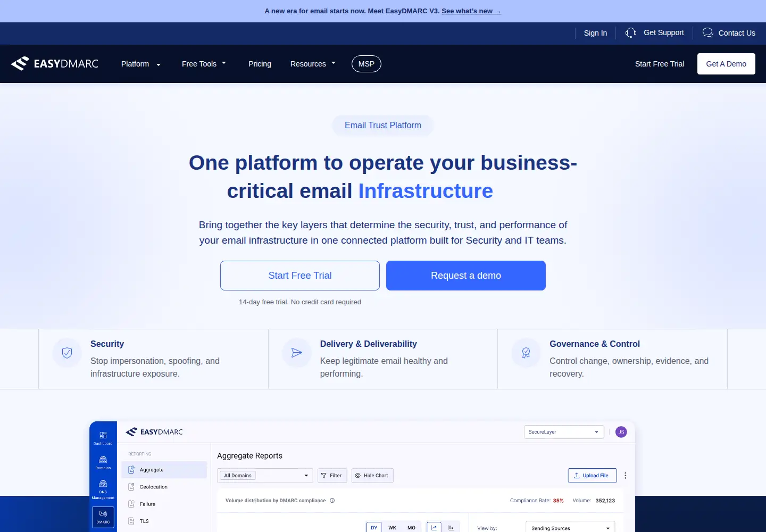Screen dimensions: 766x532
Task: Switch the chart to DY view
Action: pyautogui.click(x=374, y=528)
